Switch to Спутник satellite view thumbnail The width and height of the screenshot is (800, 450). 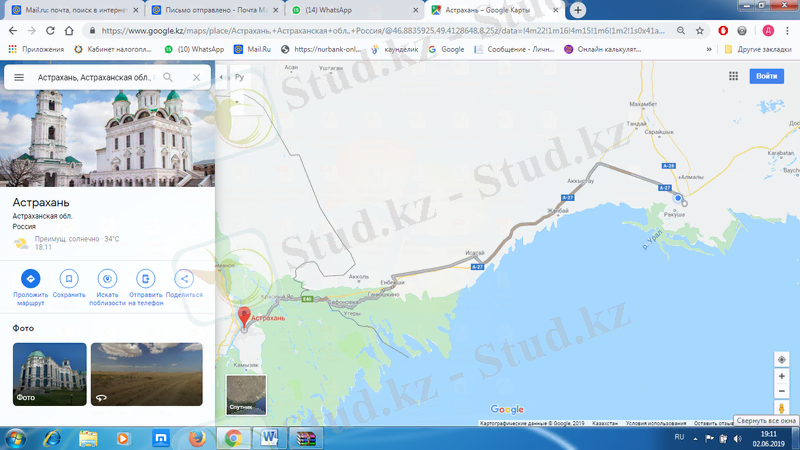pos(246,394)
